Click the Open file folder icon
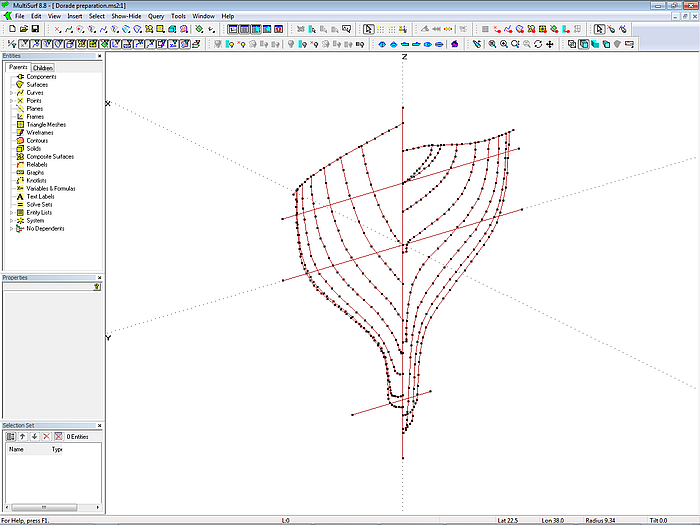The image size is (700, 525). tap(23, 29)
